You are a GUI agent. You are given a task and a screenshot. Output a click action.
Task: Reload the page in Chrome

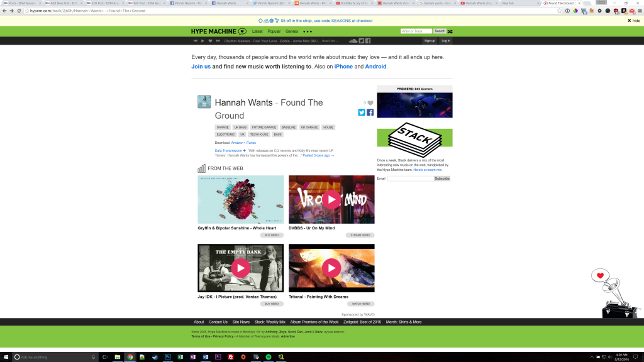19,11
